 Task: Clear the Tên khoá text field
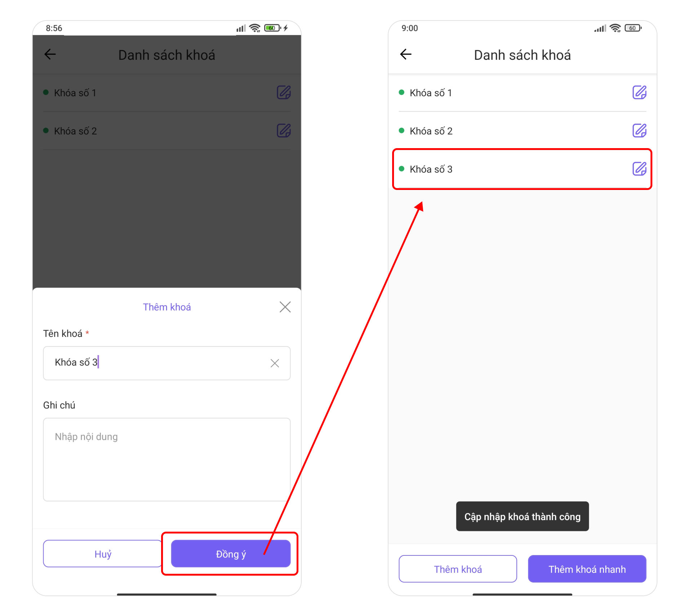[x=275, y=363]
